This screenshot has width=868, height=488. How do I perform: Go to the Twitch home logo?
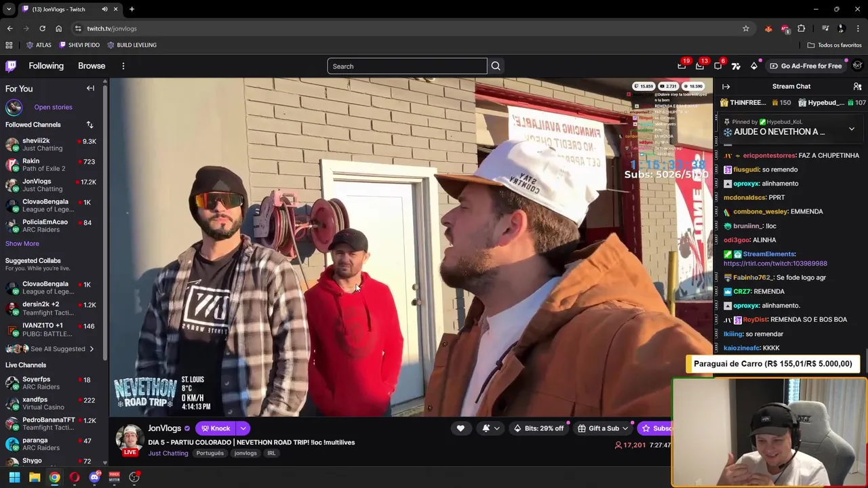coord(11,66)
